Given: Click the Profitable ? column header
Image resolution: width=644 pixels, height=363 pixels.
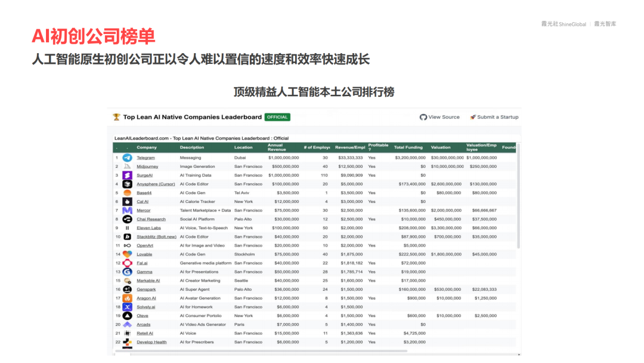Looking at the screenshot, I should coord(378,147).
